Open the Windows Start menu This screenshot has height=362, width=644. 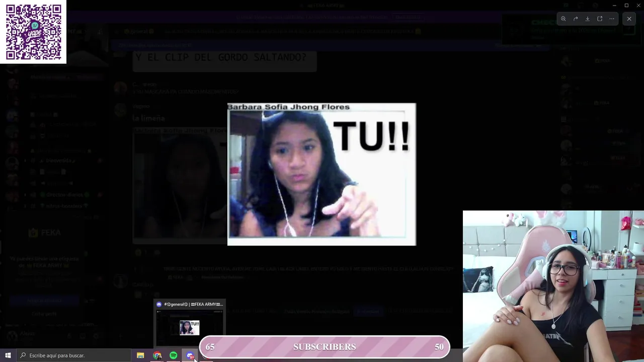coord(8,355)
